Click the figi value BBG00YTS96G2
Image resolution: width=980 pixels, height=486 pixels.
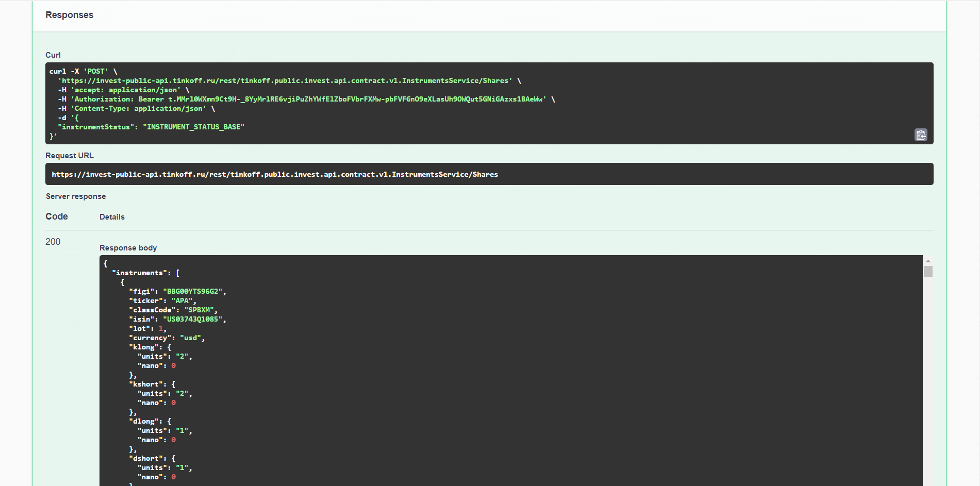coord(193,292)
